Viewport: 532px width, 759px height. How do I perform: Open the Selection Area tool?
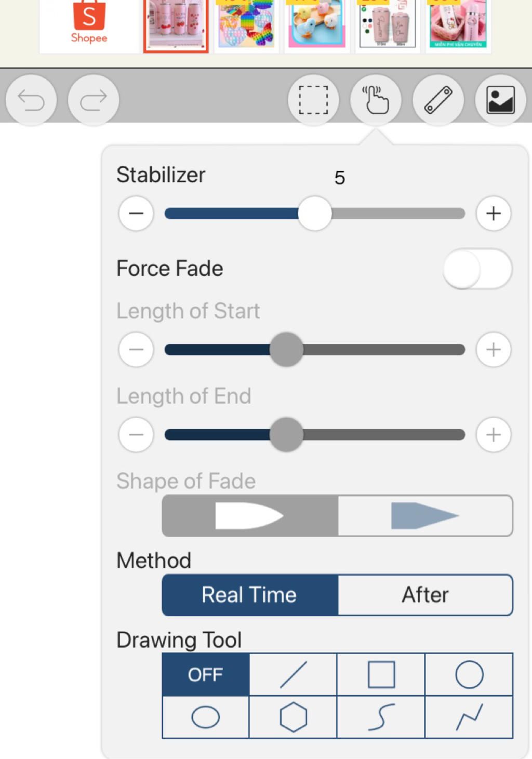(313, 100)
